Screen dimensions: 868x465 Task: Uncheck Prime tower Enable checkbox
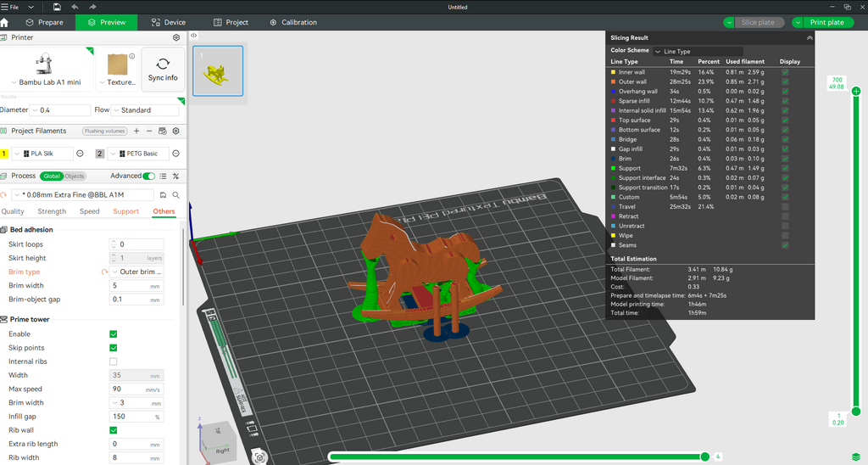pos(114,334)
